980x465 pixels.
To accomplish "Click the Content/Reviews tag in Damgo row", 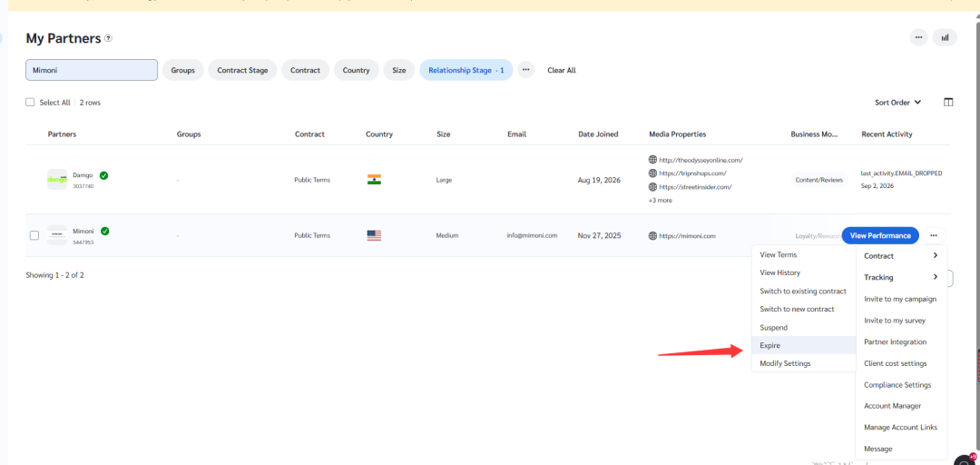I will pos(818,180).
